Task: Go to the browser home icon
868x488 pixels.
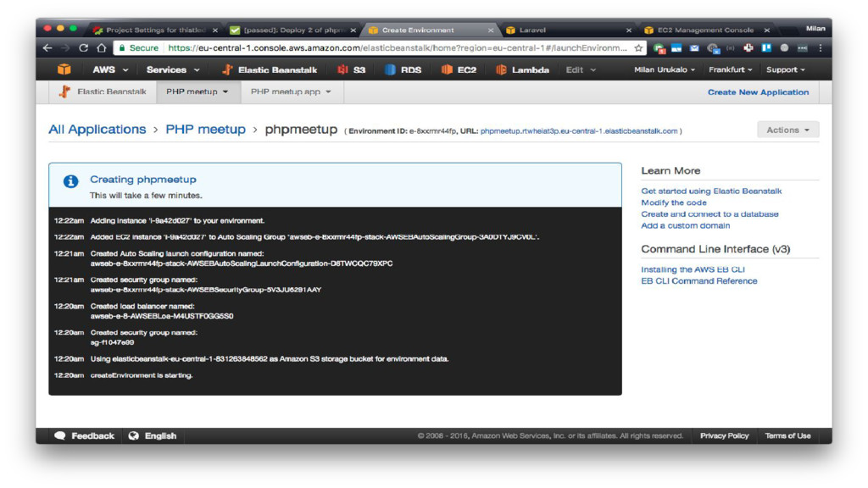Action: [102, 48]
